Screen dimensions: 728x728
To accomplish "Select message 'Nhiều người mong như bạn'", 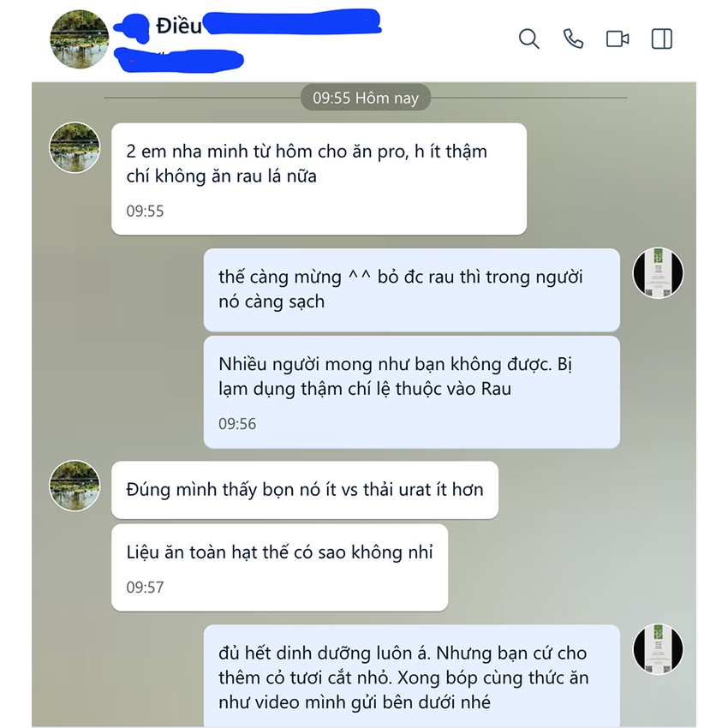I will (x=412, y=392).
